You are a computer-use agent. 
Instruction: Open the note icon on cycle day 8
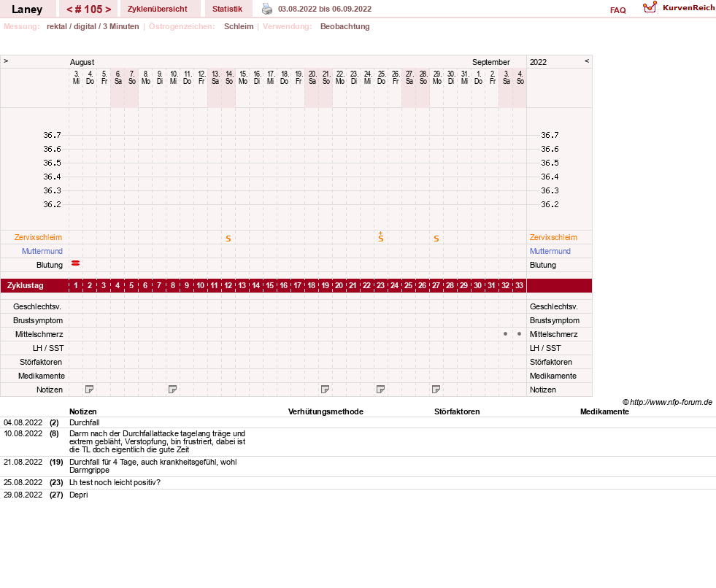[x=172, y=390]
